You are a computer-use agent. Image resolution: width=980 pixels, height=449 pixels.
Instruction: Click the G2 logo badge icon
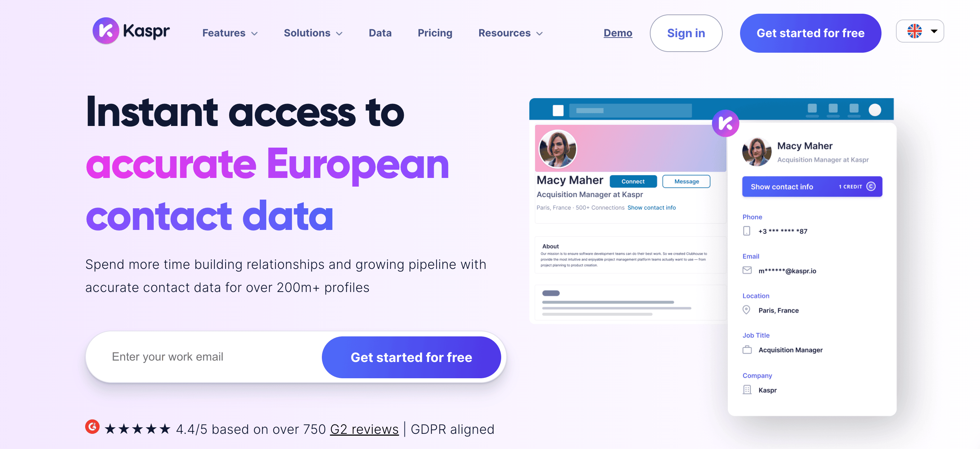pos(92,427)
